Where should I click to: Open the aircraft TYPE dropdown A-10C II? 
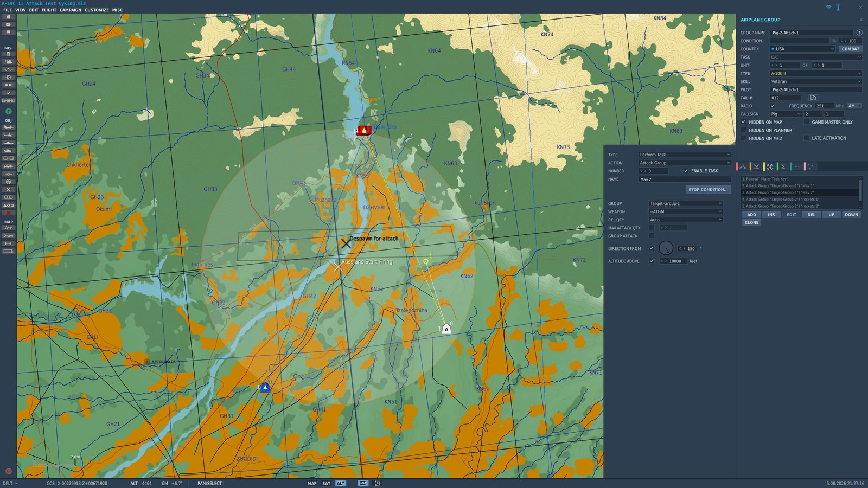[x=816, y=73]
